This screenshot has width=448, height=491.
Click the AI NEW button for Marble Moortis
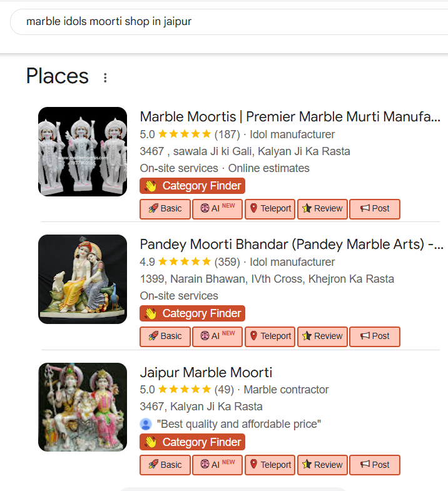tap(217, 209)
